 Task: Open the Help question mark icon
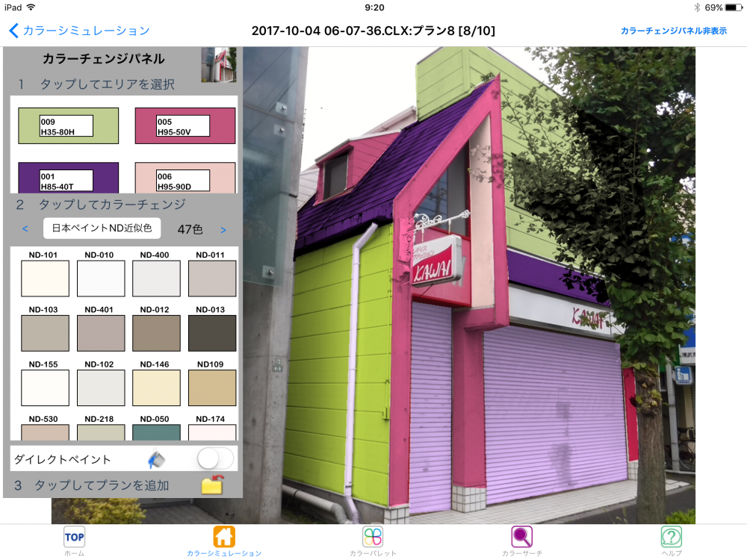tap(672, 536)
